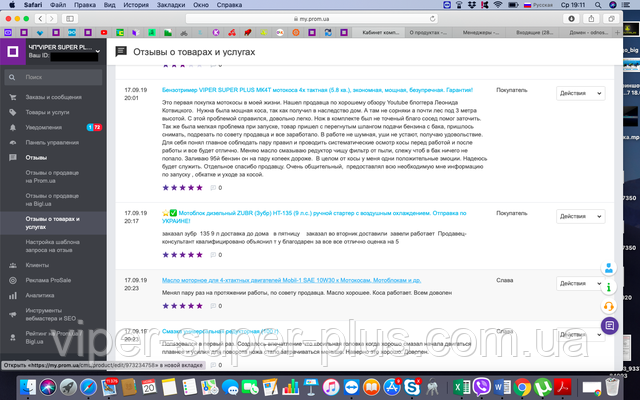Open Google Chrome from the Dock
This screenshot has height=400, width=640.
click(522, 387)
